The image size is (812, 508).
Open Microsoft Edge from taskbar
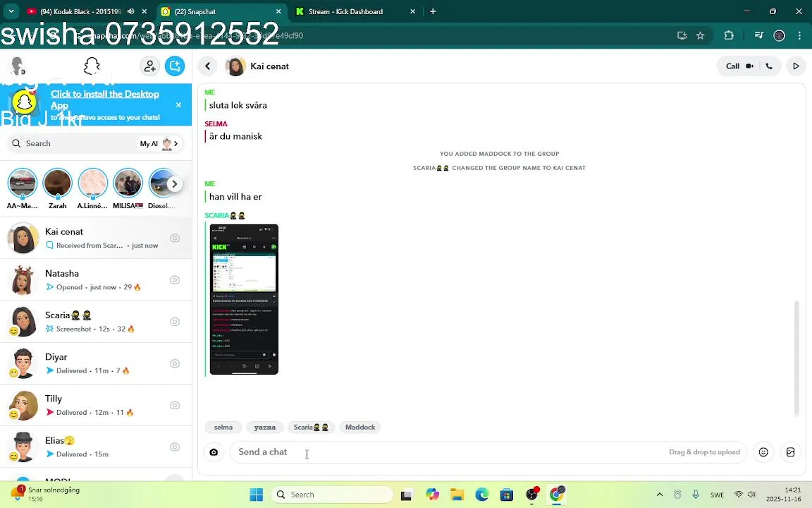tap(481, 495)
